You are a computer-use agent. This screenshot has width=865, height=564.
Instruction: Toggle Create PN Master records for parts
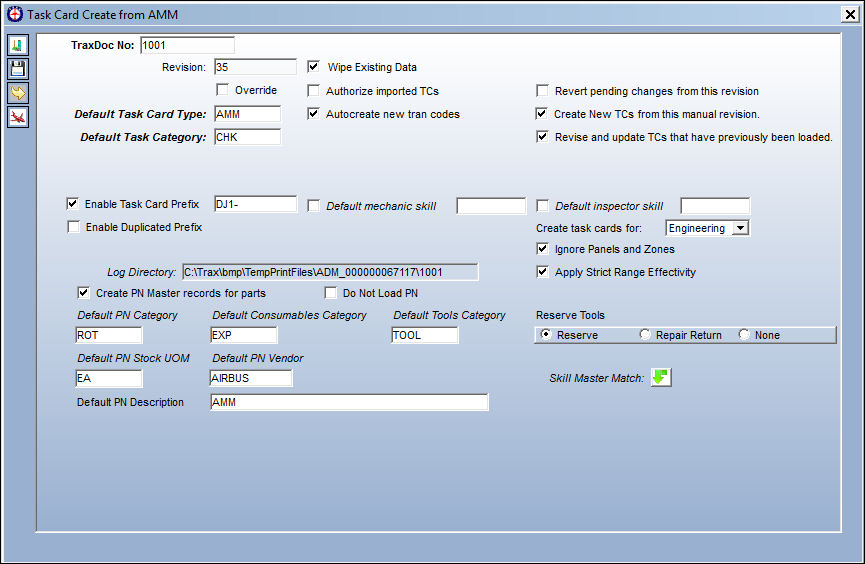point(83,292)
